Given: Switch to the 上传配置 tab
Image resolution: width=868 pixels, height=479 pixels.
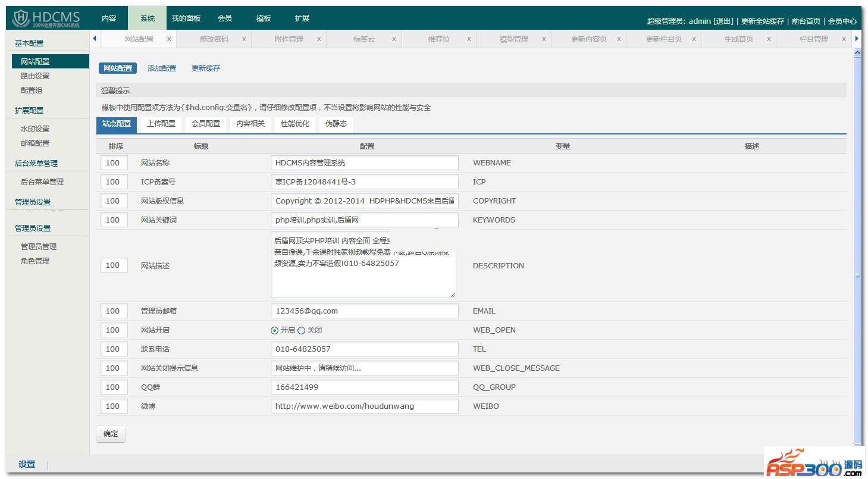Looking at the screenshot, I should click(x=161, y=124).
